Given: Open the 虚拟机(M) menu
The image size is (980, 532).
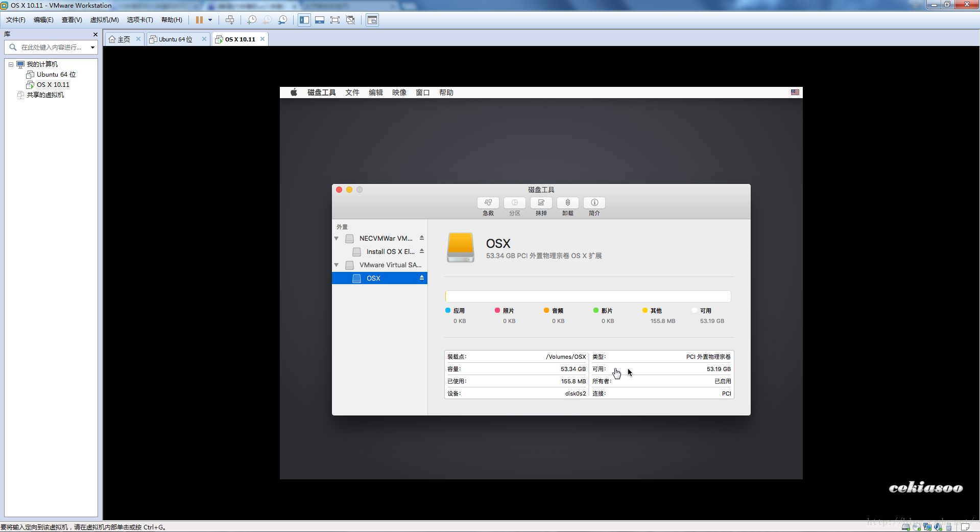Looking at the screenshot, I should click(x=105, y=20).
